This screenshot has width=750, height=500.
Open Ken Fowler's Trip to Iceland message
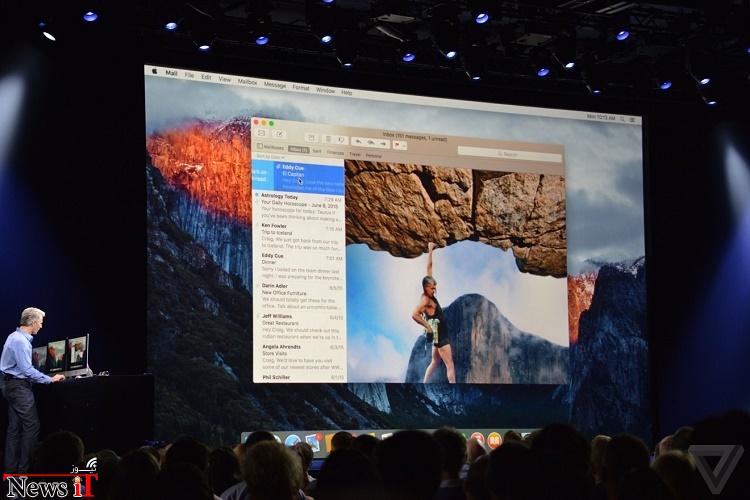point(298,236)
